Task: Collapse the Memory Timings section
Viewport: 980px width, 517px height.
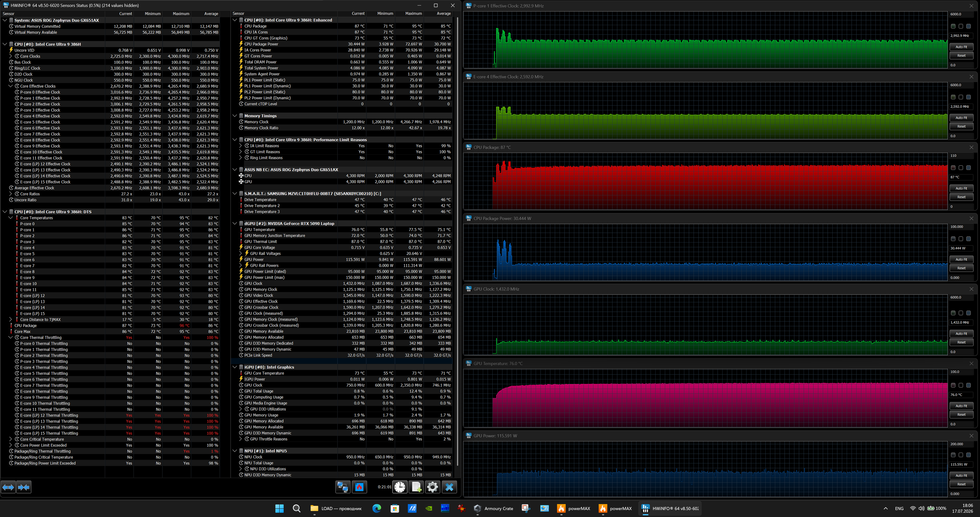Action: (x=235, y=116)
